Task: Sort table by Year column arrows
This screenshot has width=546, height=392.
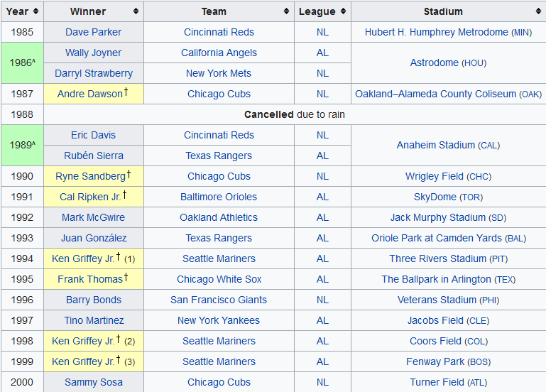Action: click(36, 11)
